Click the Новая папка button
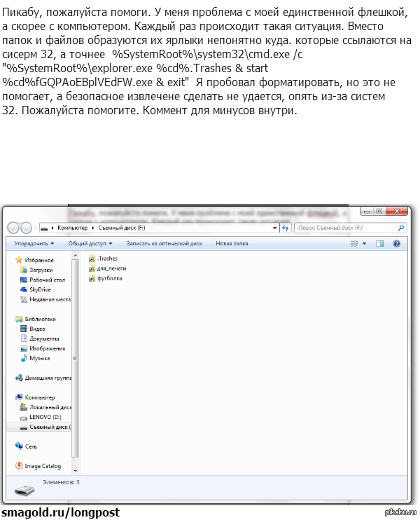Image resolution: width=420 pixels, height=520 pixels. [x=232, y=244]
